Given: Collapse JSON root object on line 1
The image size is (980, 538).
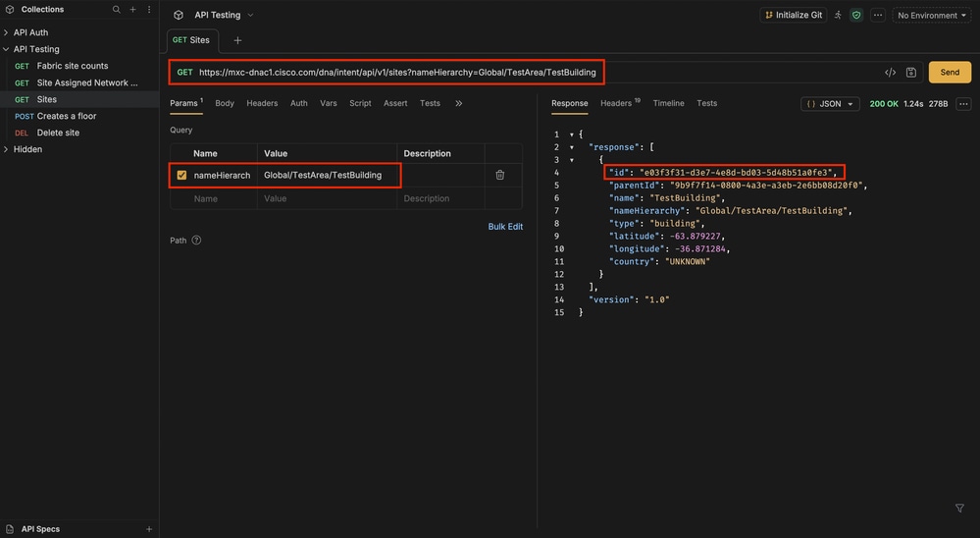Looking at the screenshot, I should (571, 134).
